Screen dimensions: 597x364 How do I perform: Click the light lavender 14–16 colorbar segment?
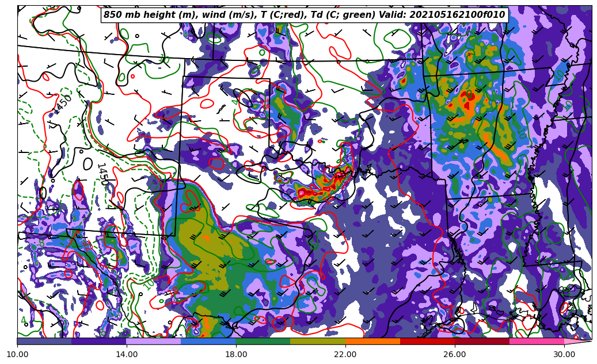(154, 341)
